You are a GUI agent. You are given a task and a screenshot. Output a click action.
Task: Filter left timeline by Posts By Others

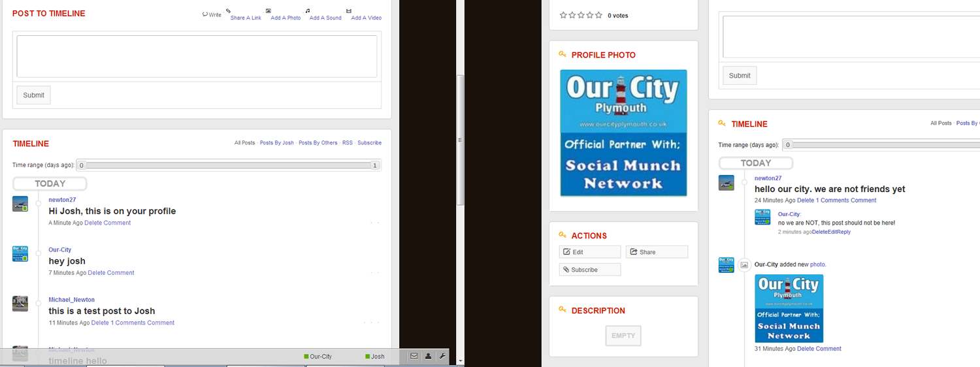318,143
